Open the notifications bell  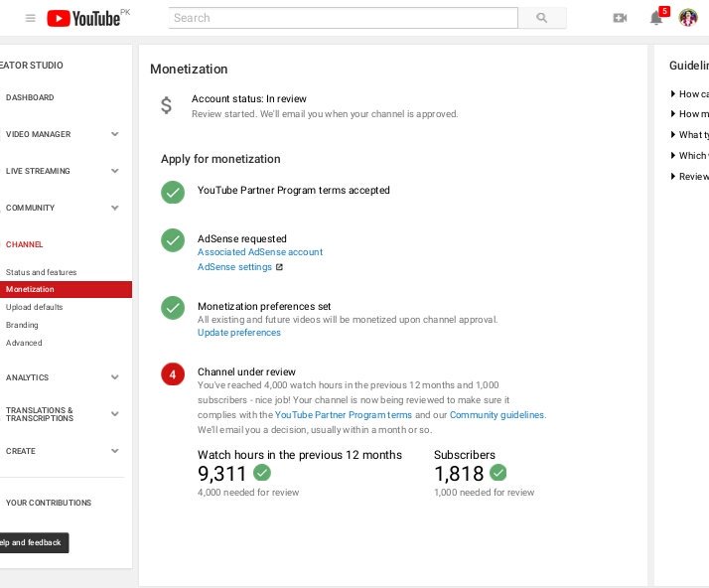tap(656, 19)
